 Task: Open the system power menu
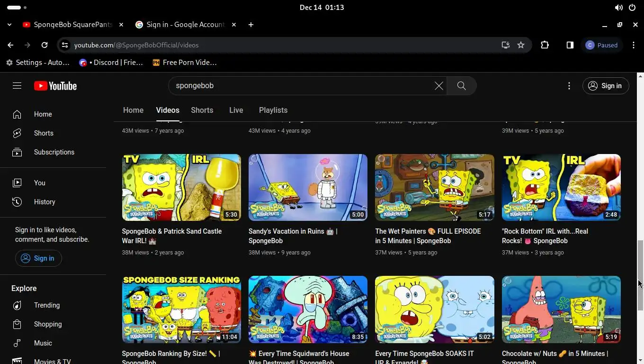point(632,8)
